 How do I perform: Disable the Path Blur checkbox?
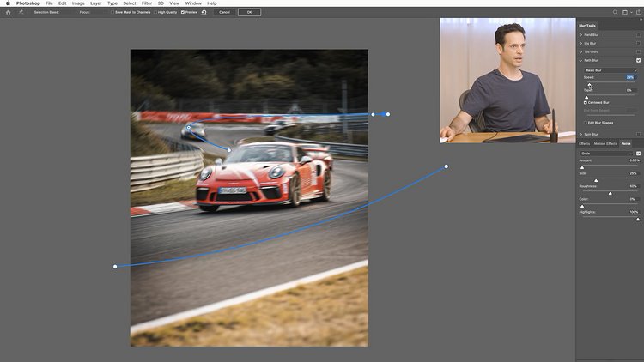(638, 60)
